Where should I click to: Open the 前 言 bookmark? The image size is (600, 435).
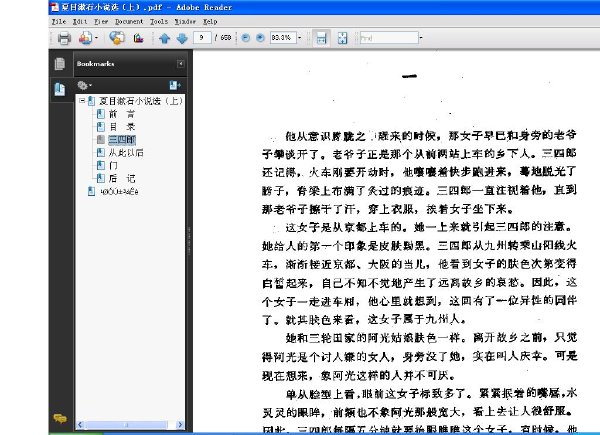122,114
